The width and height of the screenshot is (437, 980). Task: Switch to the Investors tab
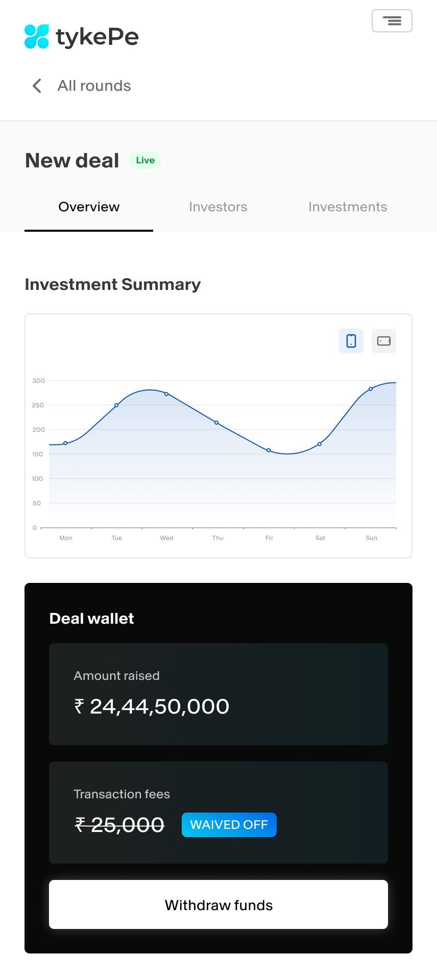pos(218,207)
